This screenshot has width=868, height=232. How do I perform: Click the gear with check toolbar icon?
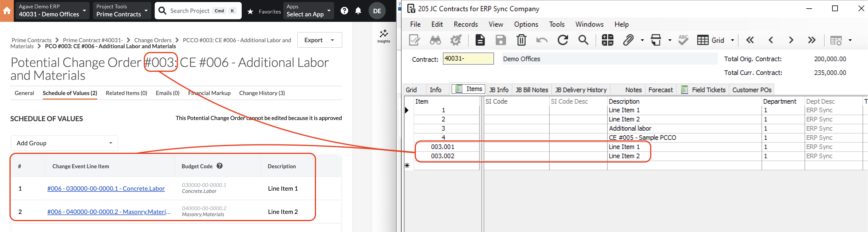point(456,40)
